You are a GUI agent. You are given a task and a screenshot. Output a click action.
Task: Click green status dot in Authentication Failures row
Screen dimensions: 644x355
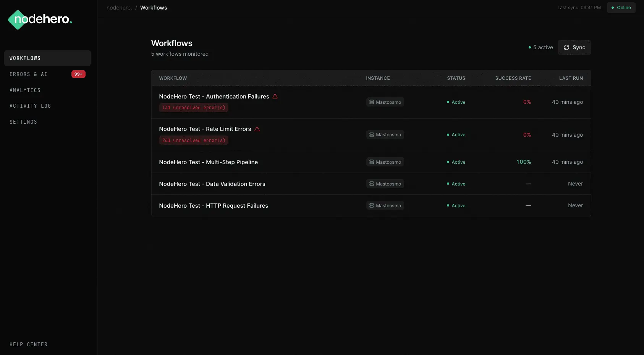click(x=448, y=102)
